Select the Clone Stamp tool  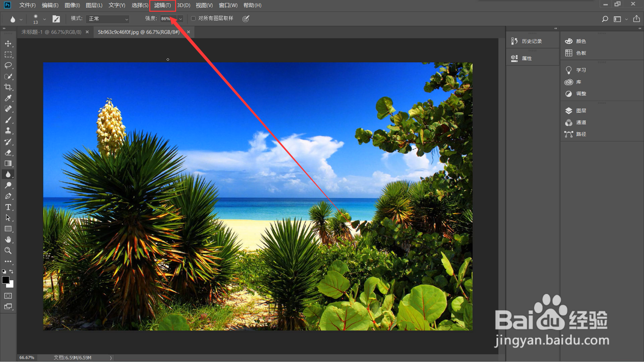[8, 131]
